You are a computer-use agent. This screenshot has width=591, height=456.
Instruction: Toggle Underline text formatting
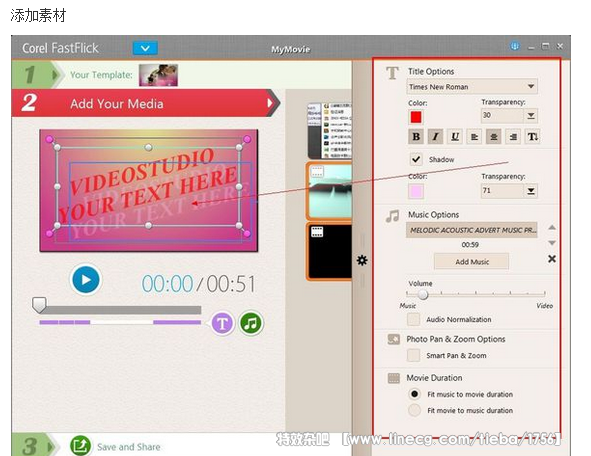pos(455,136)
